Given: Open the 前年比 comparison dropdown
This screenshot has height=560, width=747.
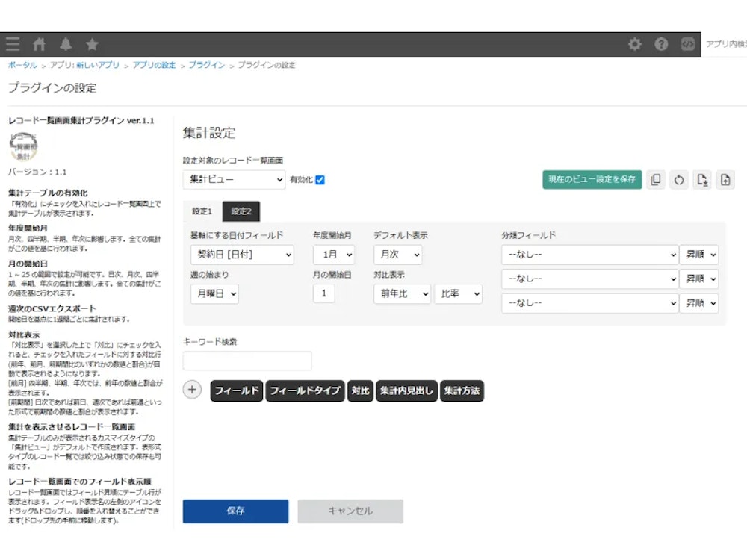Looking at the screenshot, I should (402, 293).
